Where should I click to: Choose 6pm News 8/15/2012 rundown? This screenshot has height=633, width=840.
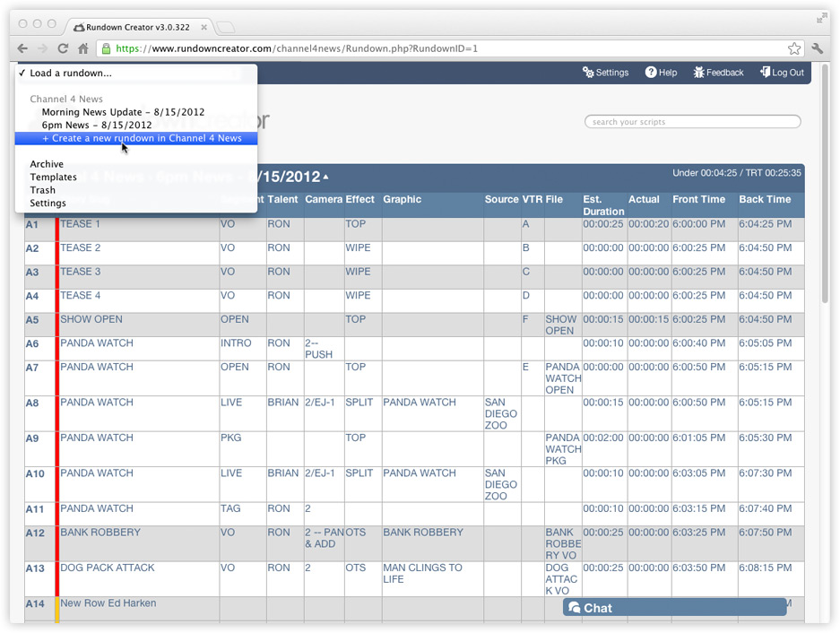(x=97, y=126)
